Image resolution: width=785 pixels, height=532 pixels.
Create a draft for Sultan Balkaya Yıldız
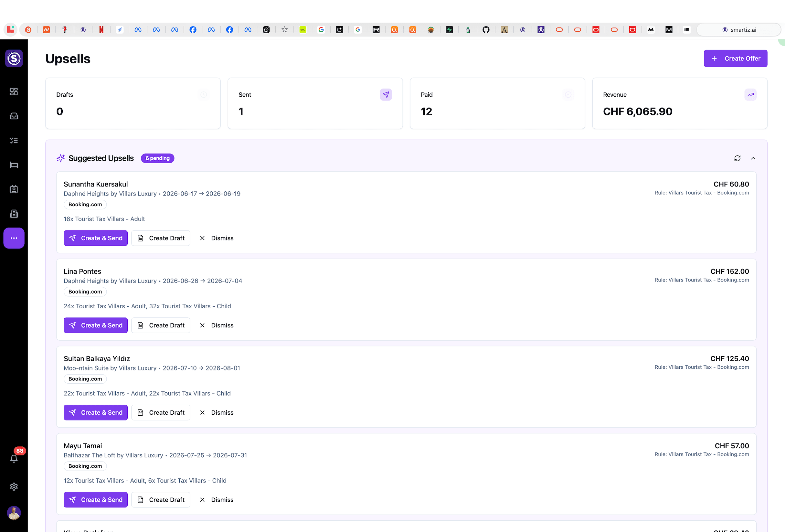coord(161,412)
